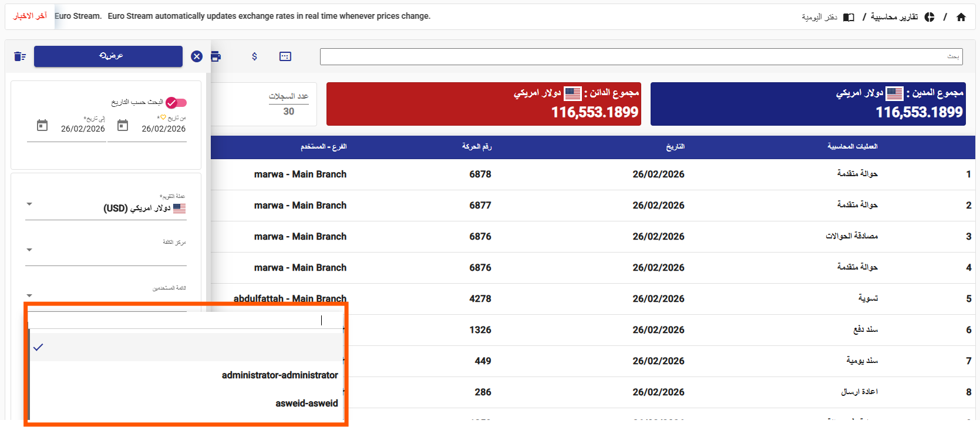Image resolution: width=980 pixels, height=427 pixels.
Task: Expand the valuation currency USD dropdown
Action: point(29,204)
